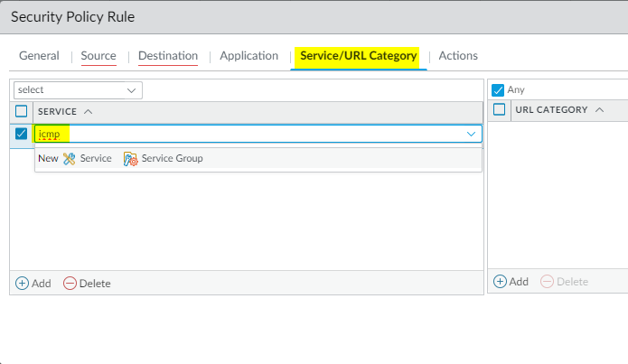
Task: Go to the Destination tab
Action: click(x=168, y=56)
